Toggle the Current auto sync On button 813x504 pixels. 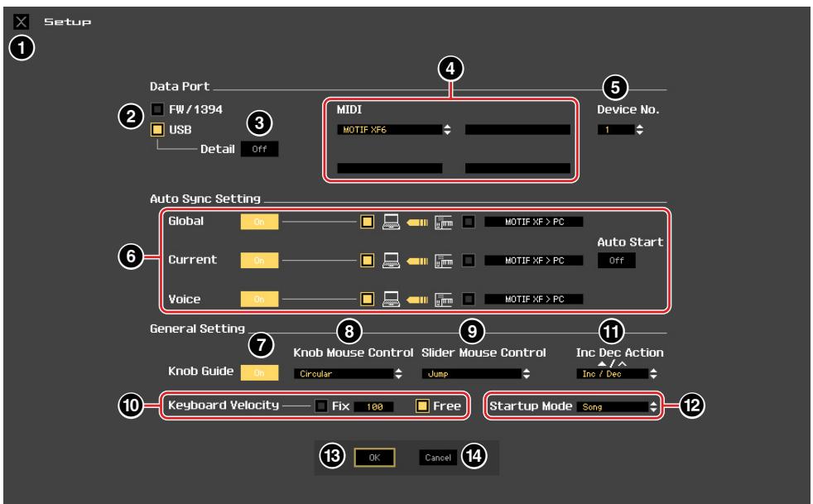pos(259,261)
